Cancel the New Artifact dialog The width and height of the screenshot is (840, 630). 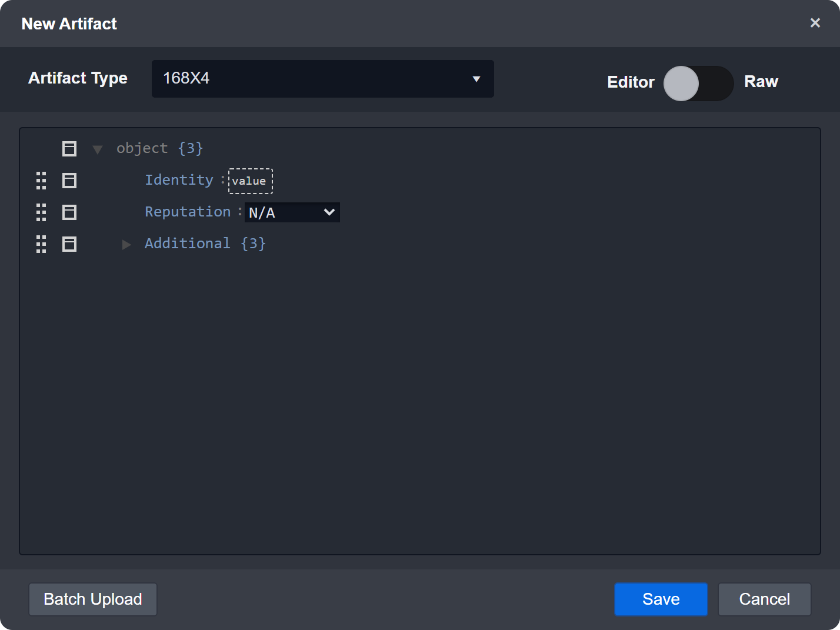(x=764, y=599)
